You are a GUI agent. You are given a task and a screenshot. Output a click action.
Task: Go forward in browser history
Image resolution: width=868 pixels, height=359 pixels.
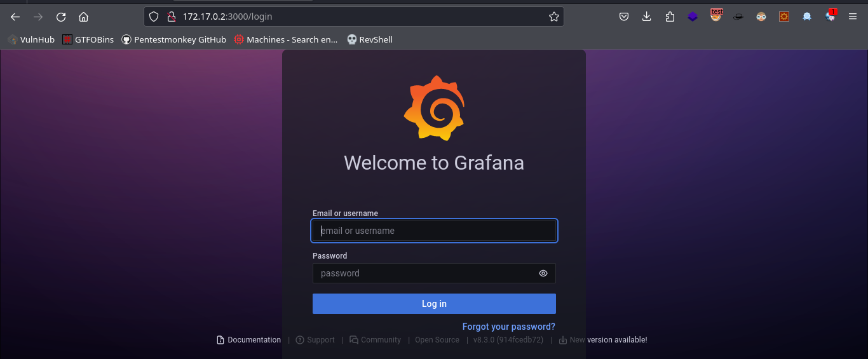pos(38,17)
